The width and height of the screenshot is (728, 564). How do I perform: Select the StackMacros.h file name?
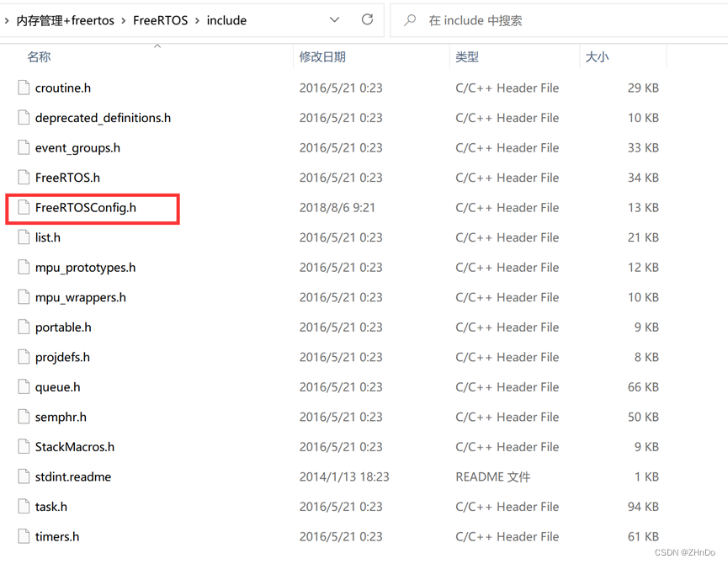pyautogui.click(x=75, y=446)
